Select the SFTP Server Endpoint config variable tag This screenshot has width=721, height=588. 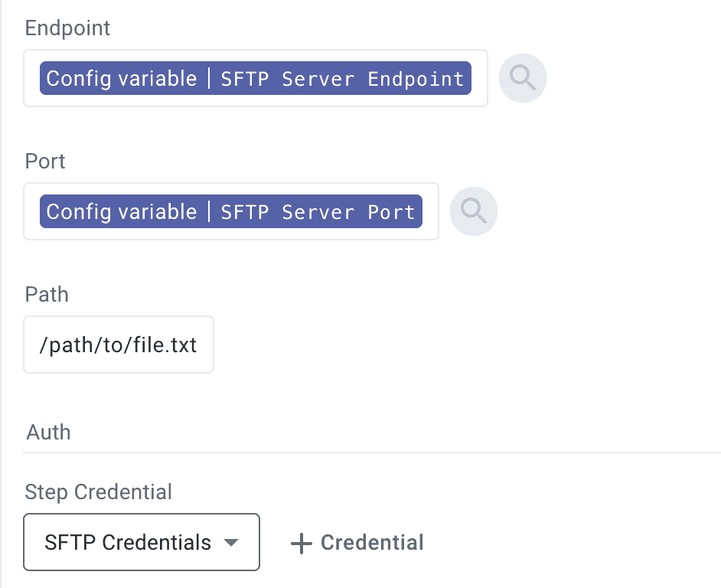pyautogui.click(x=255, y=79)
